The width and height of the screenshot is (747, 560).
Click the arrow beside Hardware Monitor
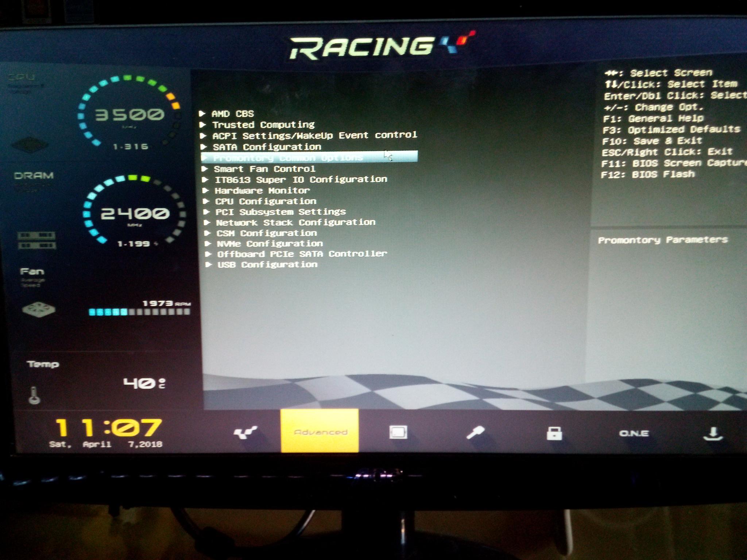(206, 190)
